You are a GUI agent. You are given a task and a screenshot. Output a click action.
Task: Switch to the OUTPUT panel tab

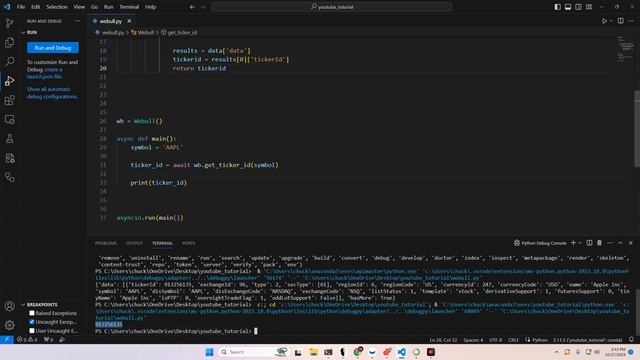tap(134, 243)
